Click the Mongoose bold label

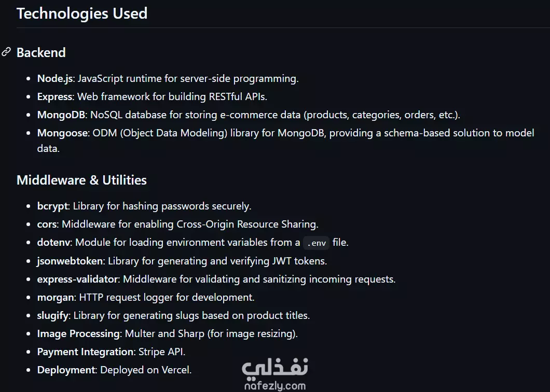pos(62,133)
